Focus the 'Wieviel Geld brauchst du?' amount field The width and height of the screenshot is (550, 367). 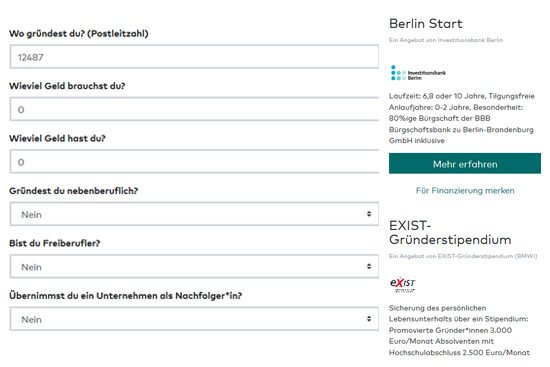(x=194, y=109)
